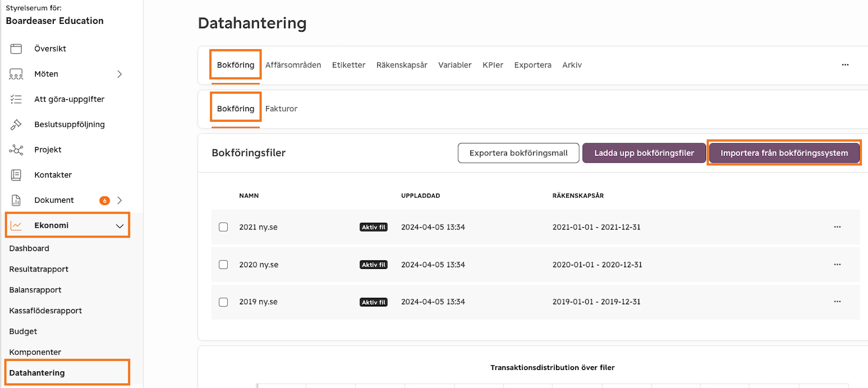The width and height of the screenshot is (868, 388).
Task: Select the Översikt sidebar icon
Action: pyautogui.click(x=16, y=48)
